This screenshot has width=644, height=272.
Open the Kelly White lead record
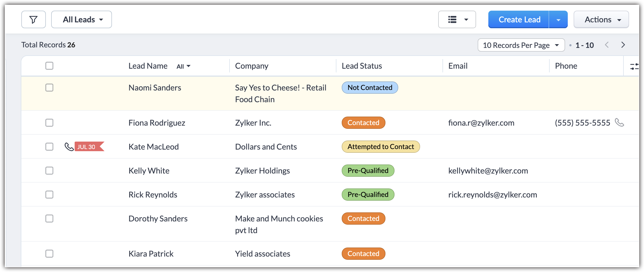[149, 171]
